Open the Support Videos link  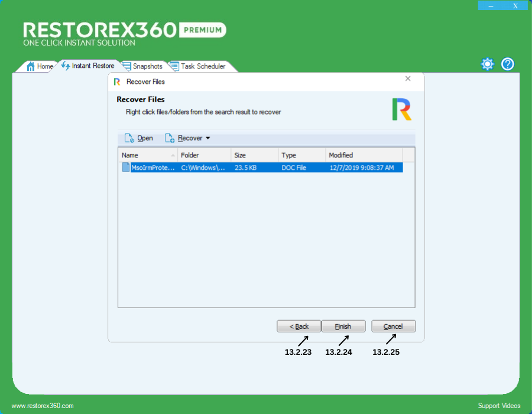click(499, 406)
